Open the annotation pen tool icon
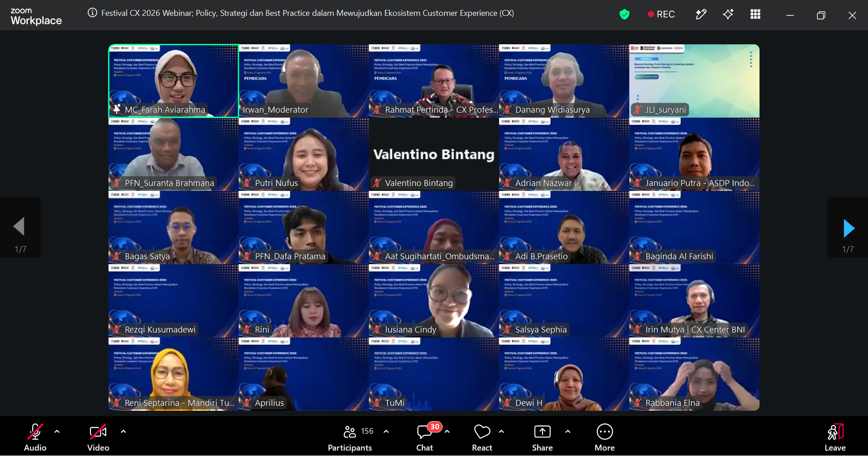The height and width of the screenshot is (456, 868). pos(701,14)
